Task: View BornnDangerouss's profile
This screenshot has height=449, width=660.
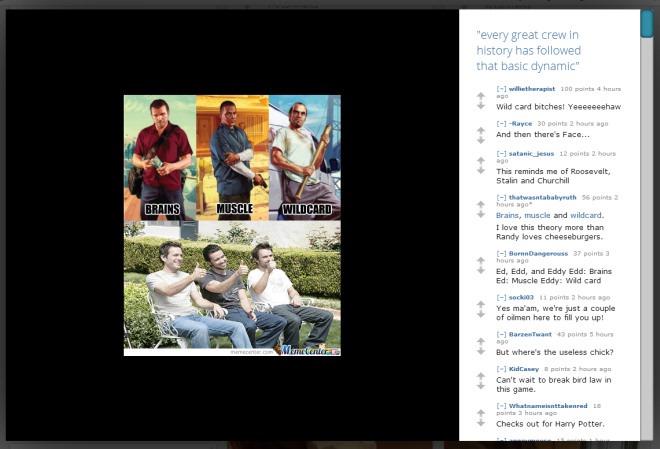Action: (538, 253)
